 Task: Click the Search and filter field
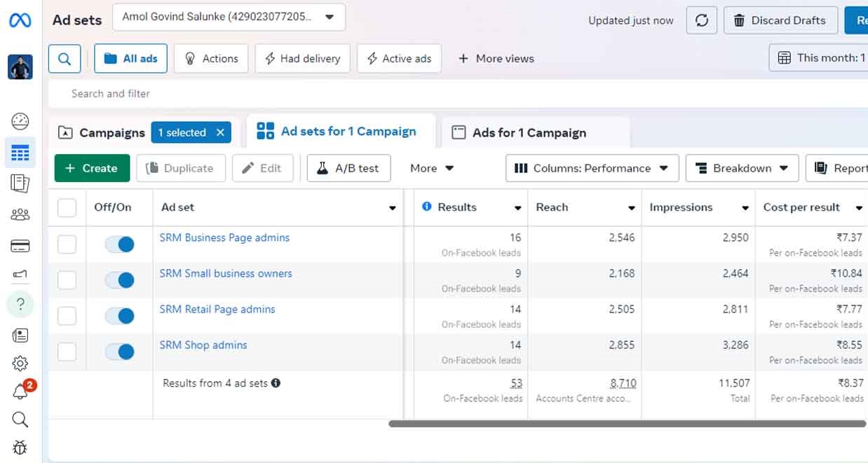click(x=458, y=93)
